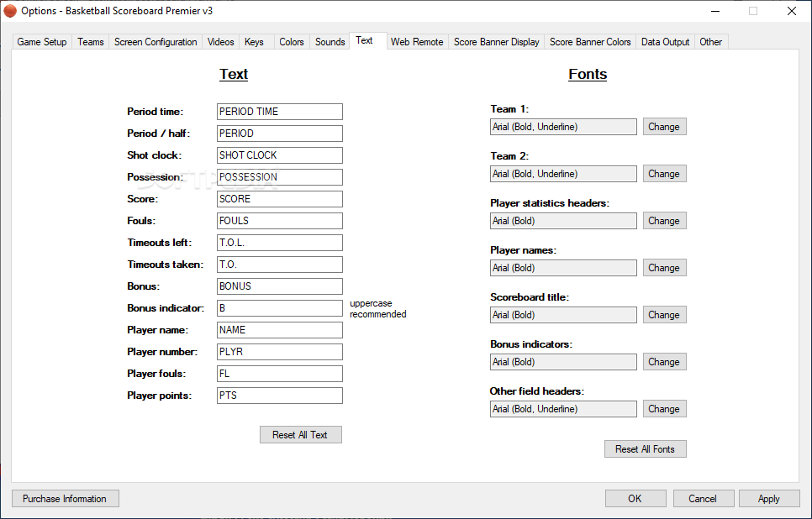
Task: Click the Possession text field
Action: pyautogui.click(x=280, y=177)
